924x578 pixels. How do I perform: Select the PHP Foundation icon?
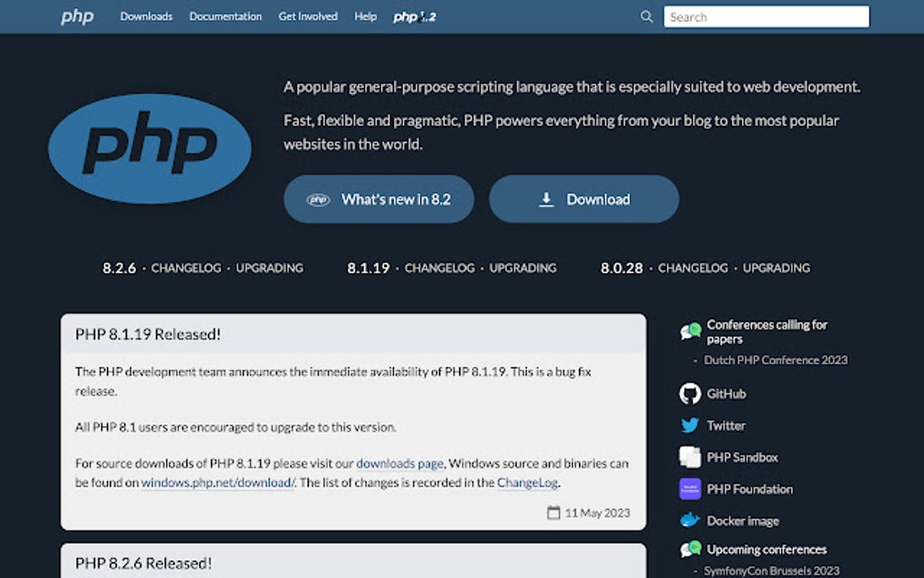coord(689,488)
